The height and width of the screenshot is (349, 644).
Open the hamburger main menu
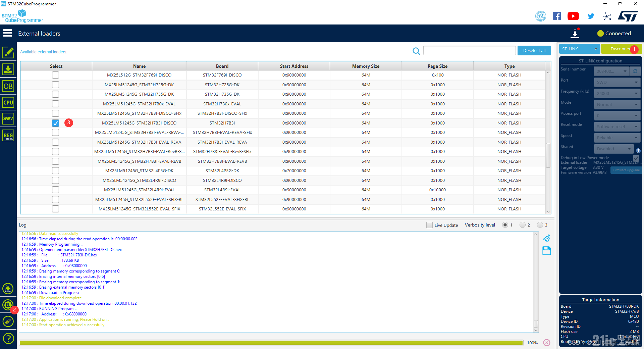(7, 33)
